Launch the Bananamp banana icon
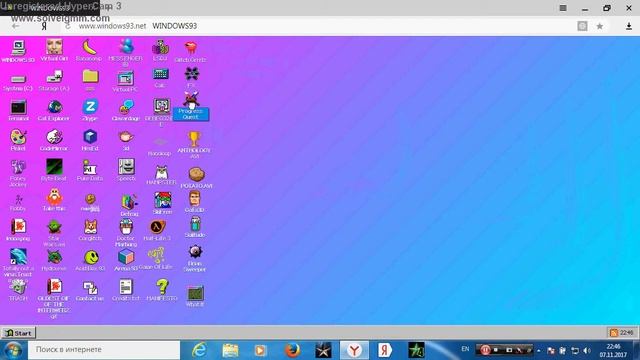 pyautogui.click(x=89, y=47)
